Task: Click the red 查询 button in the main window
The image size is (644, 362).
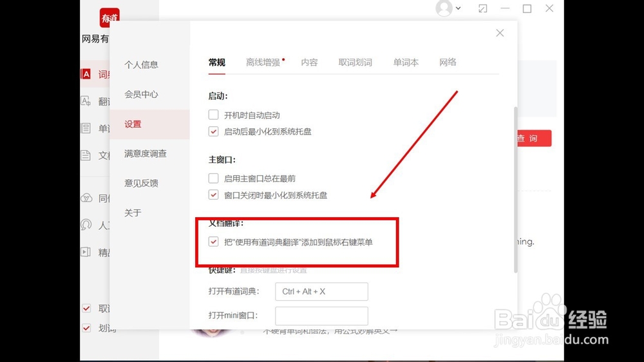Action: point(534,138)
